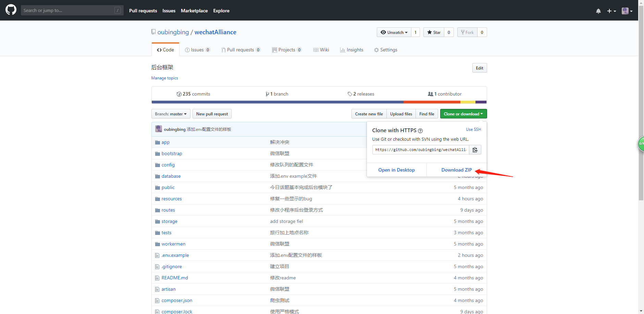Expand the Clone or download dropdown
This screenshot has height=314, width=644.
point(463,114)
